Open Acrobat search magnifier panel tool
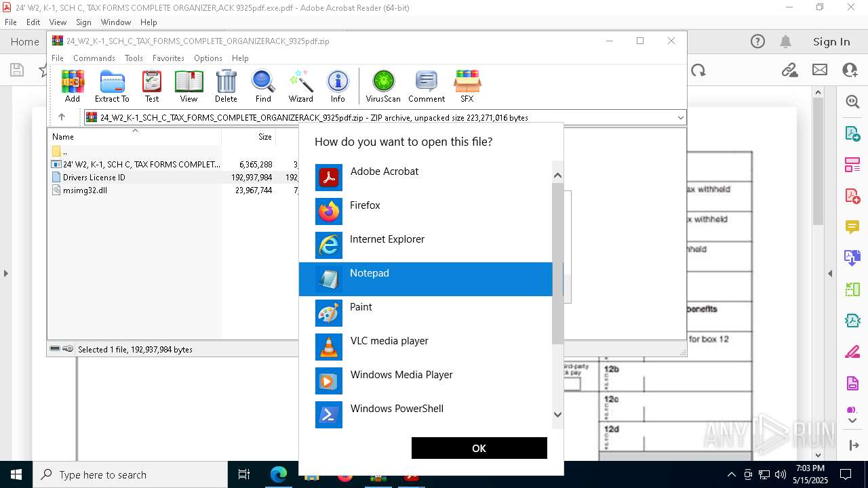868x488 pixels. click(x=852, y=102)
